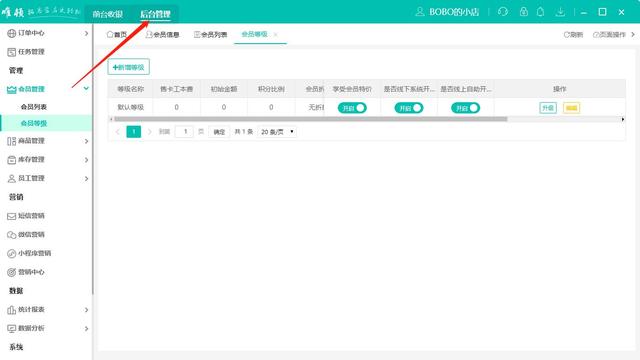The width and height of the screenshot is (640, 360).
Task: Click the green 升级 button in 操作 column
Action: [x=548, y=108]
